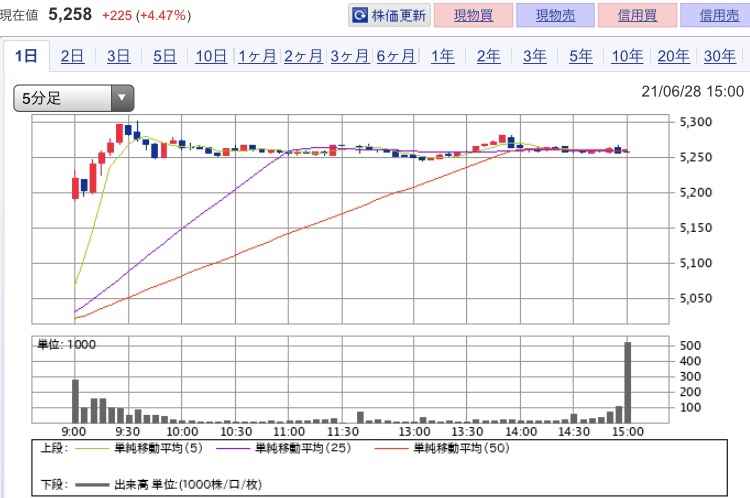View the 2年 chart

click(488, 56)
